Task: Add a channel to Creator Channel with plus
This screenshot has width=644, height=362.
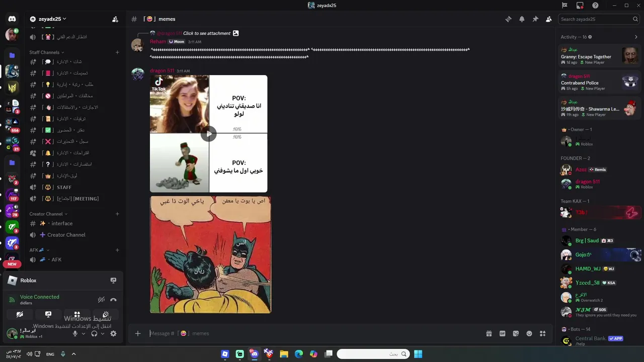Action: click(117, 214)
